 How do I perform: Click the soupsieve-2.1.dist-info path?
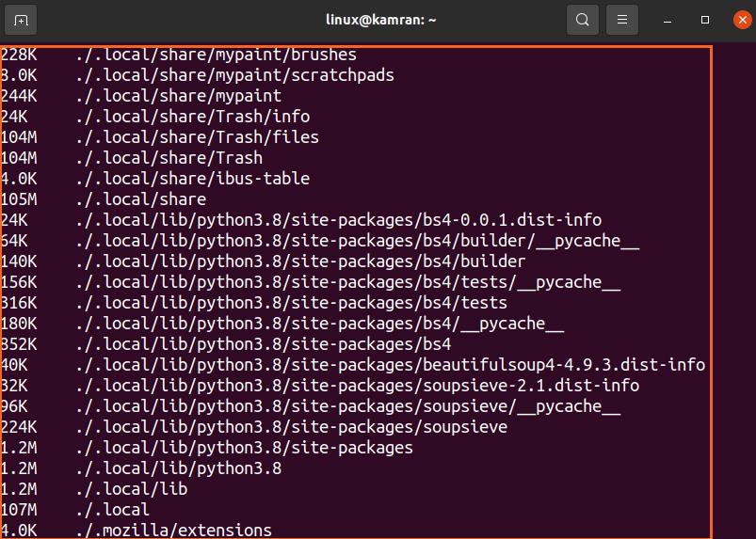coord(357,386)
